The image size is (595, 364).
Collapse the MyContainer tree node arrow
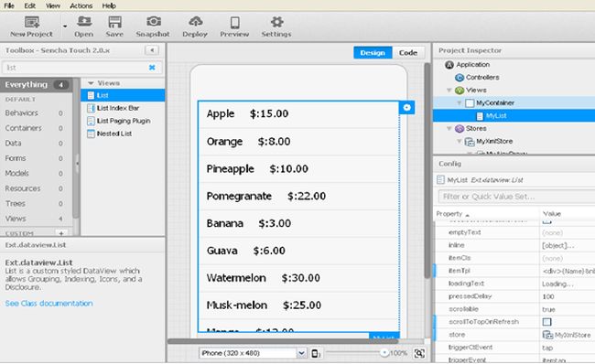pyautogui.click(x=460, y=102)
